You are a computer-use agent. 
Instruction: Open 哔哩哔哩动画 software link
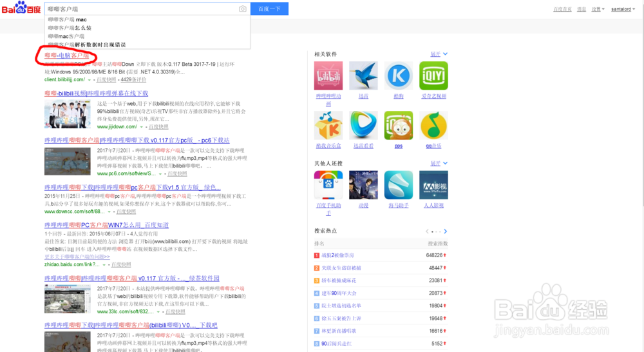[328, 99]
